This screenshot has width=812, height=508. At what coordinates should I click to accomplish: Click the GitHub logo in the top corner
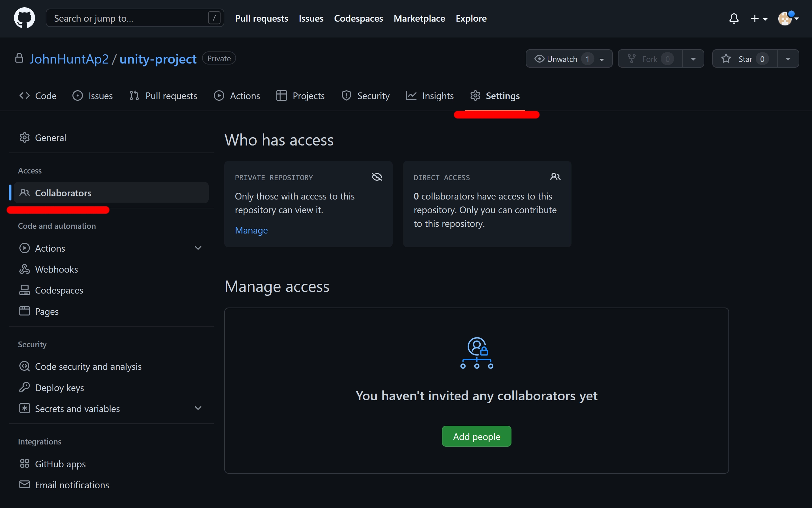point(24,17)
